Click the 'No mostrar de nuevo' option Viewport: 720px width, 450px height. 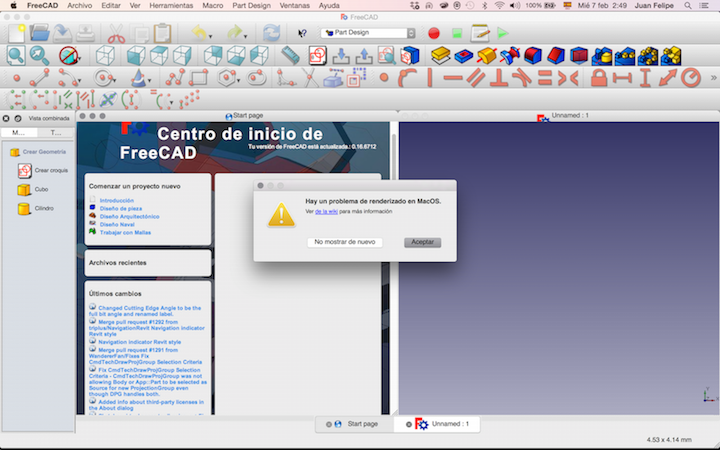pos(344,242)
